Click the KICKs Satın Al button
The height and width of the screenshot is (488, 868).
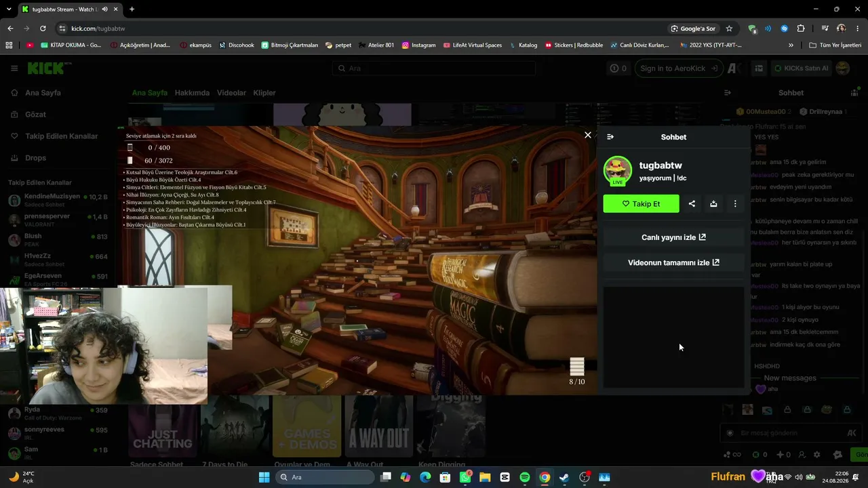pos(800,68)
